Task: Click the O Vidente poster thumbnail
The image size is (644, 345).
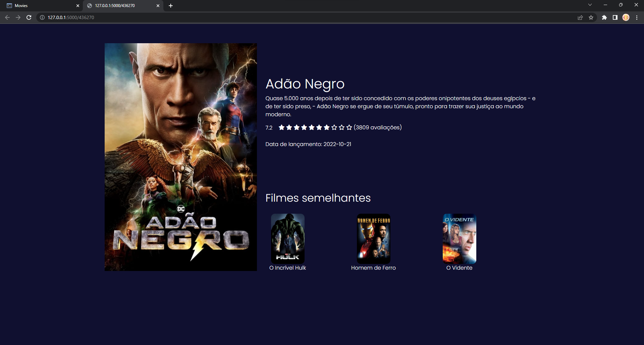Action: click(x=459, y=238)
